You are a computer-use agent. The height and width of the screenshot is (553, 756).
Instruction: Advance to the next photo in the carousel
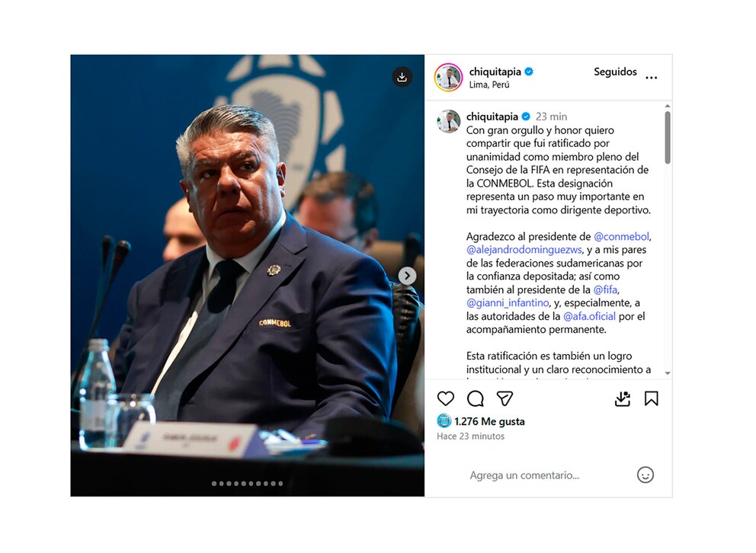click(x=407, y=276)
